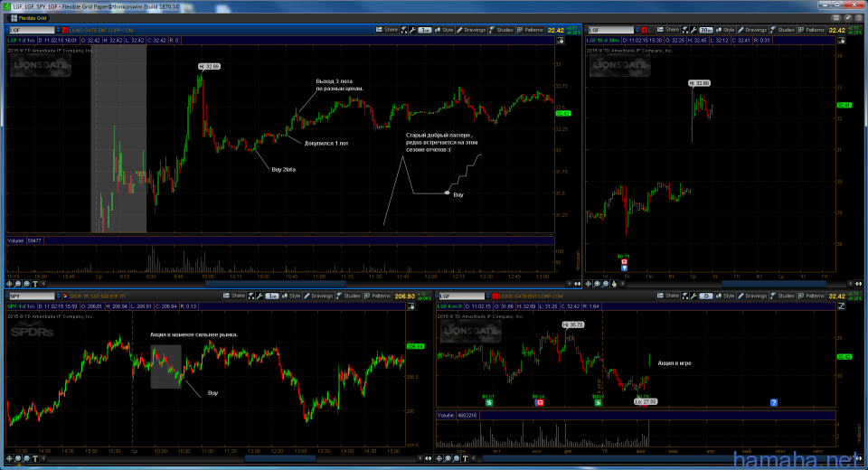Viewport: 868px width, 470px height.
Task: Click Share in the LGF 30m chart
Action: pos(667,30)
